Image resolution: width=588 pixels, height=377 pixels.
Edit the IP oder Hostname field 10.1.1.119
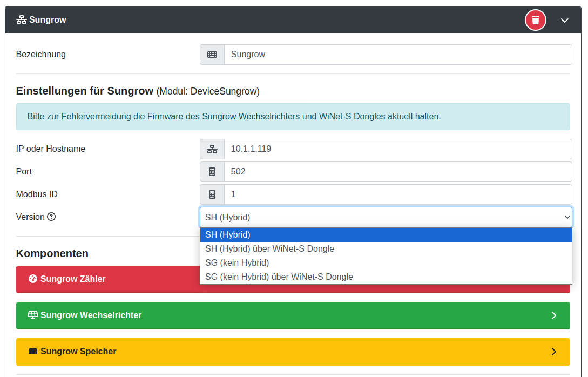coord(398,149)
